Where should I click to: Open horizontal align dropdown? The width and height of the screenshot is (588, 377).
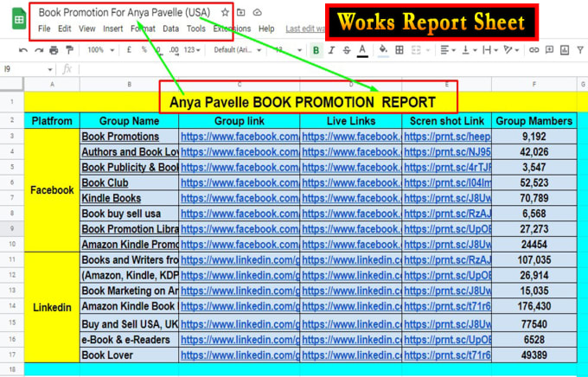click(x=448, y=50)
